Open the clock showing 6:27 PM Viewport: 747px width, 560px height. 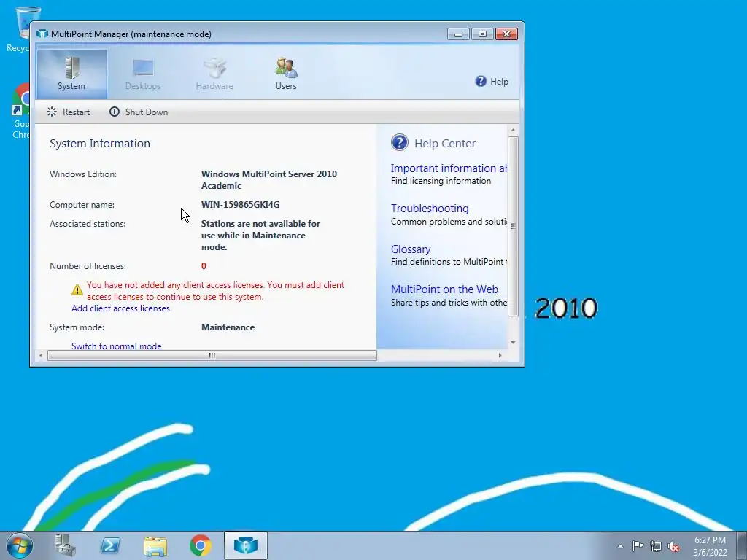click(710, 546)
